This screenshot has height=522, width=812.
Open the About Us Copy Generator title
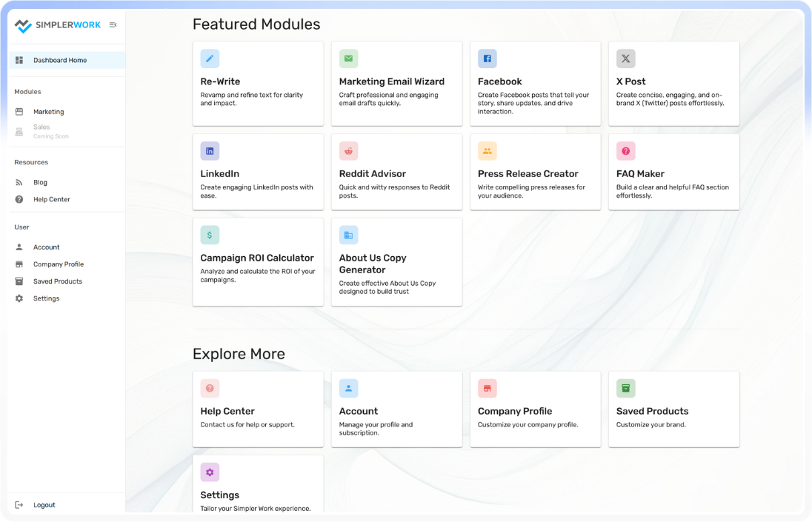pos(373,264)
